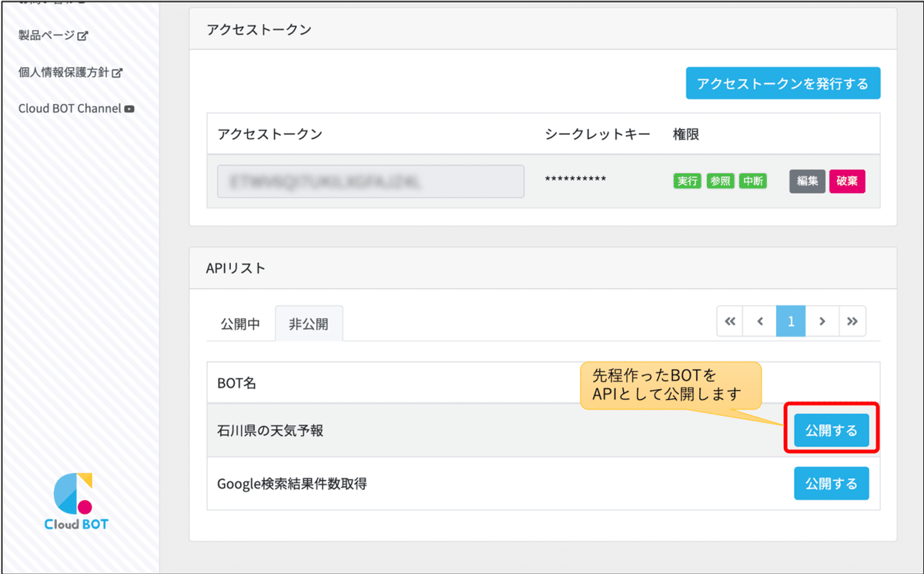This screenshot has height=574, width=924.
Task: Click the Cloud BOT logo
Action: tap(76, 502)
